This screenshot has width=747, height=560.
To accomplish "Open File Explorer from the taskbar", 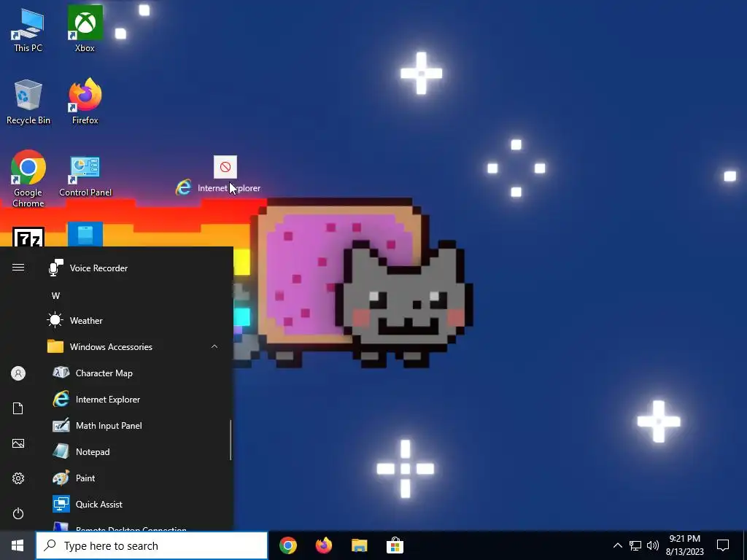I will pyautogui.click(x=359, y=545).
